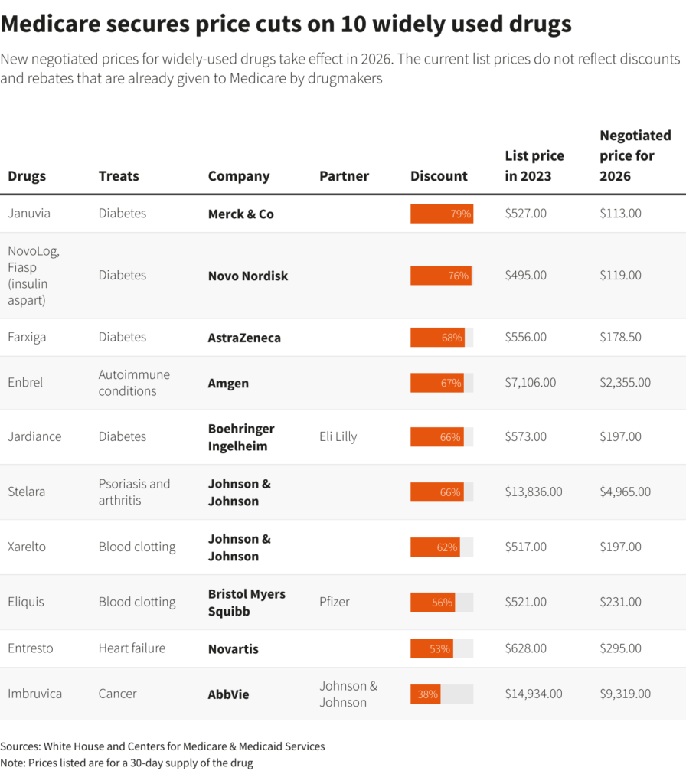Click the Xarelto 62% discount bar
The image size is (686, 784).
click(442, 547)
